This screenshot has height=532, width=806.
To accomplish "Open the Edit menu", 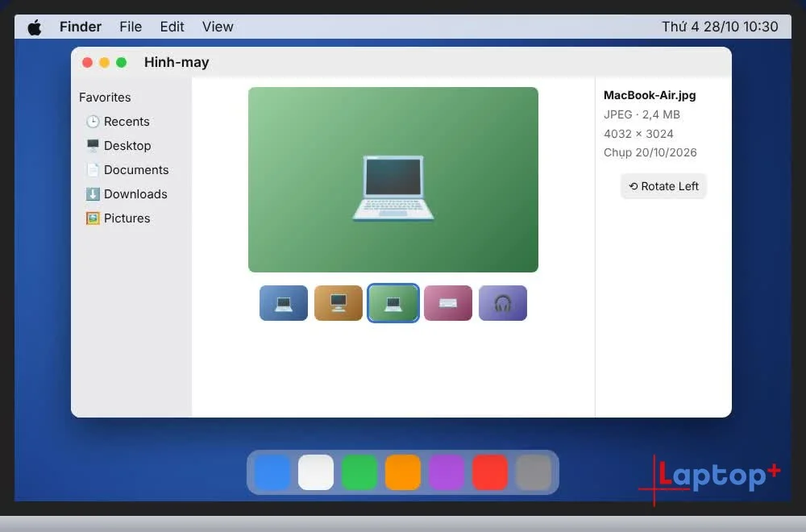I will [172, 27].
